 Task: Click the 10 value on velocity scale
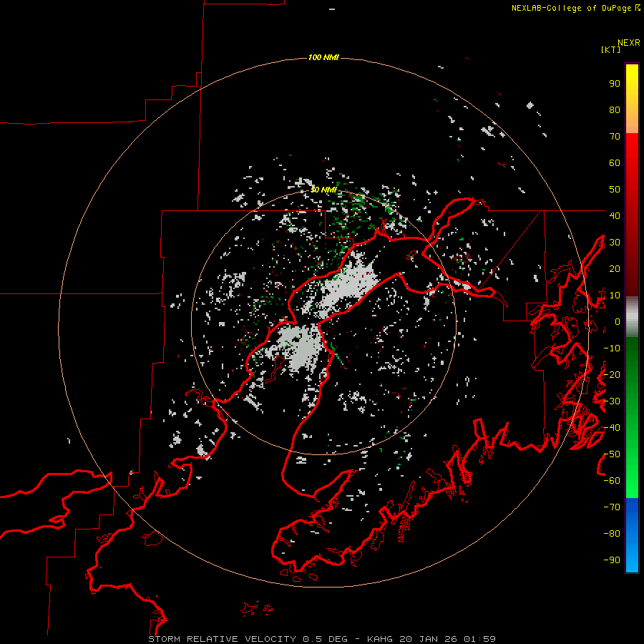pos(615,296)
